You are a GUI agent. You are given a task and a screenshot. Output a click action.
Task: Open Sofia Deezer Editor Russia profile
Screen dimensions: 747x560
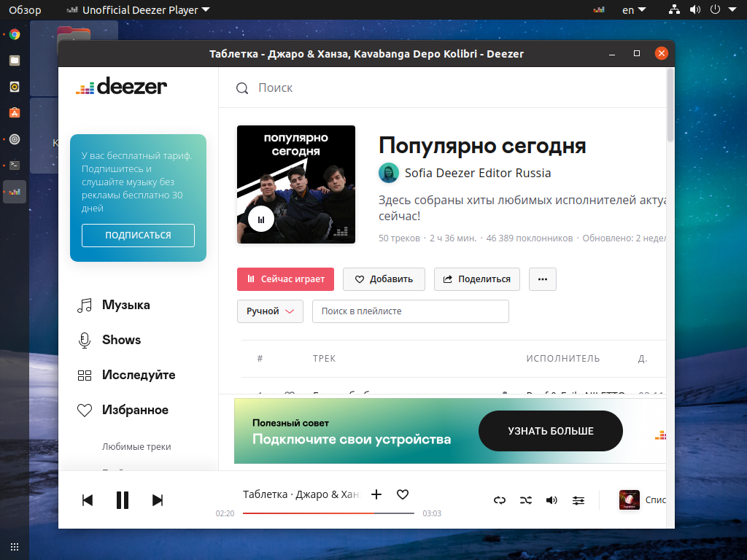click(478, 173)
